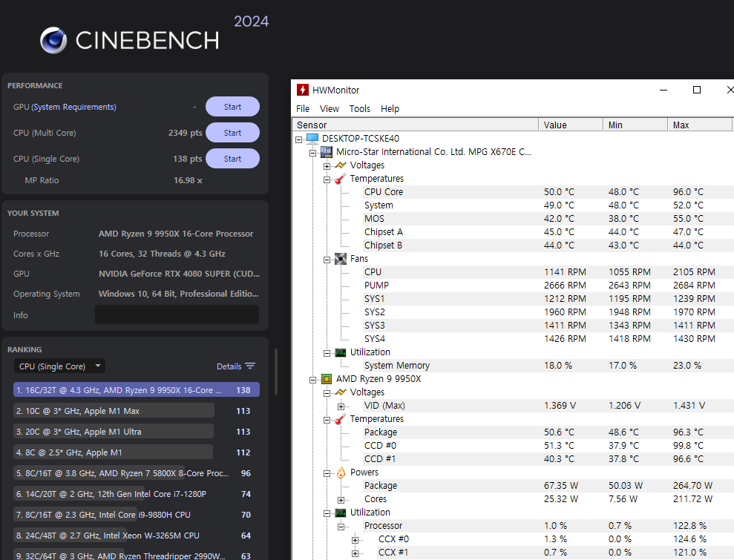Click the Info text field
Screen dimensions: 734x560
[177, 314]
